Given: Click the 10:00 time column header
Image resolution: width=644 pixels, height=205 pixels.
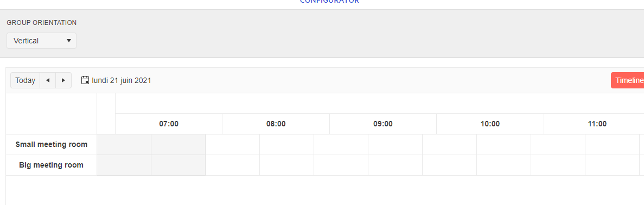Looking at the screenshot, I should click(490, 124).
